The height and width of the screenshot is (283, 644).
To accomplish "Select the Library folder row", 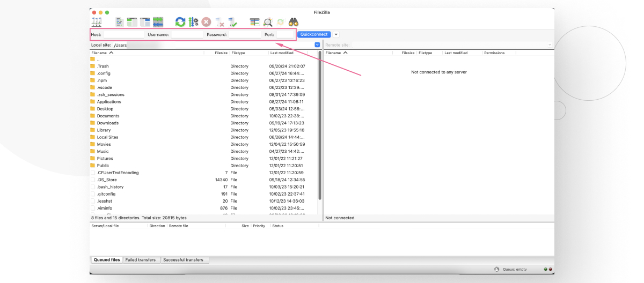I will (x=204, y=130).
